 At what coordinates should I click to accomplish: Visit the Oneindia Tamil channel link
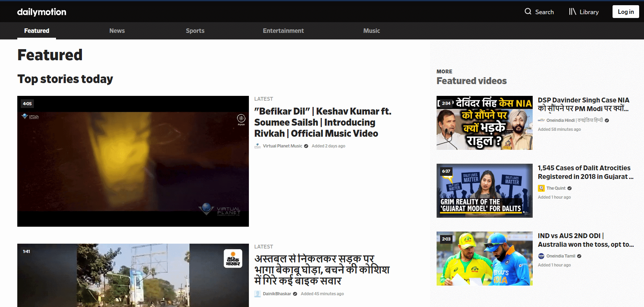(561, 256)
